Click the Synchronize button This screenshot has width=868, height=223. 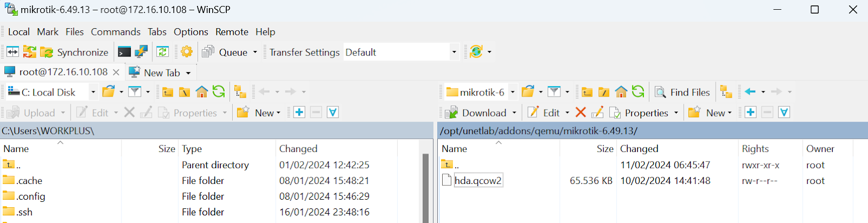coord(75,52)
